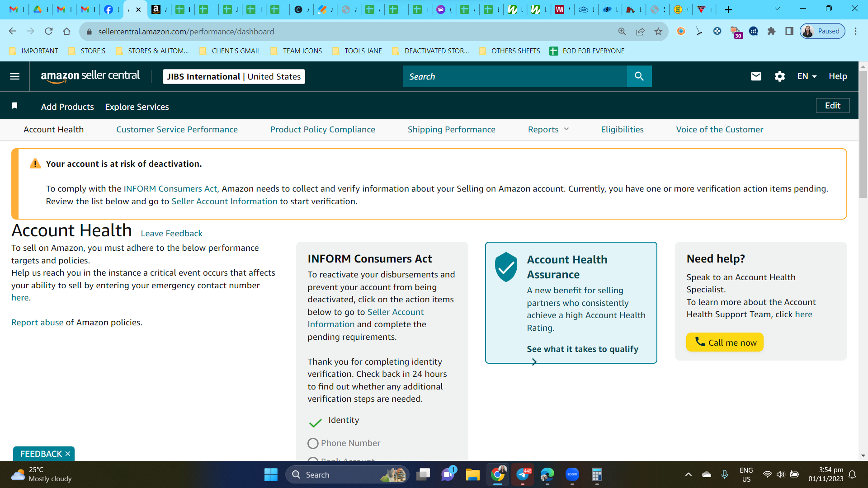The image size is (868, 488).
Task: Close the FEEDBACK tab with the X
Action: click(x=68, y=454)
